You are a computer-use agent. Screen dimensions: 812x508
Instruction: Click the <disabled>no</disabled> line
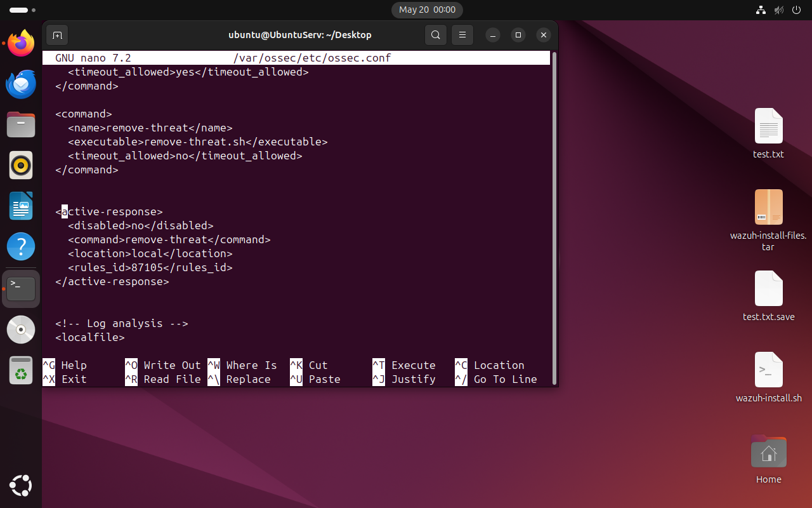click(x=141, y=225)
